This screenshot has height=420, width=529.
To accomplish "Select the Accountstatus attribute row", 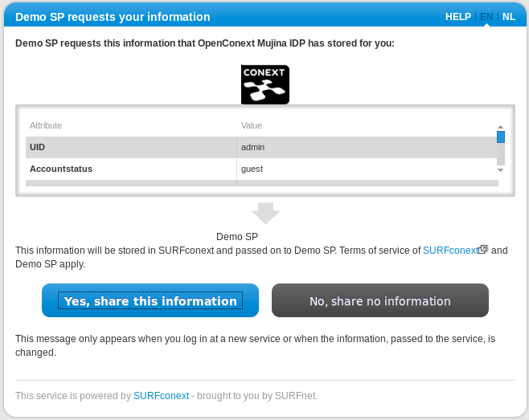I will click(x=262, y=169).
